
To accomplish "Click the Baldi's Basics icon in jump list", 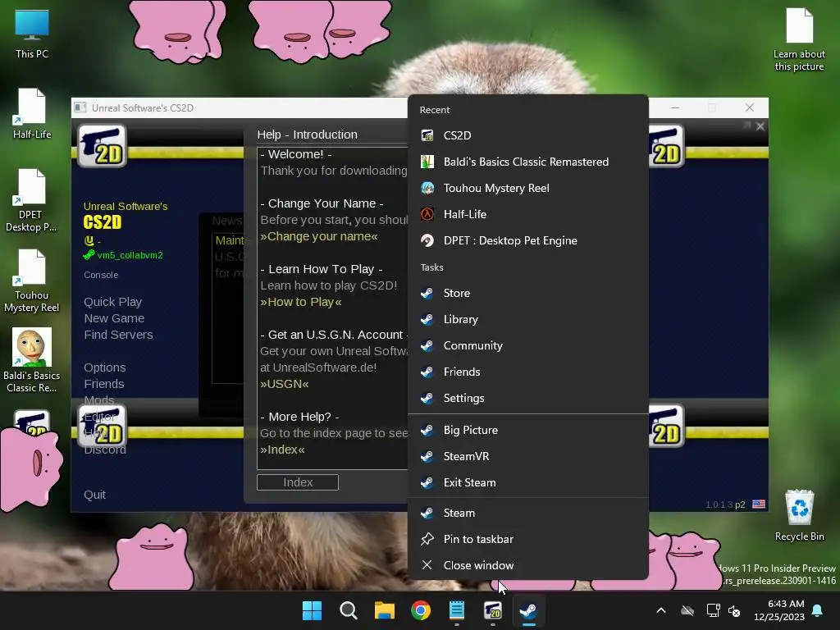I will (427, 162).
